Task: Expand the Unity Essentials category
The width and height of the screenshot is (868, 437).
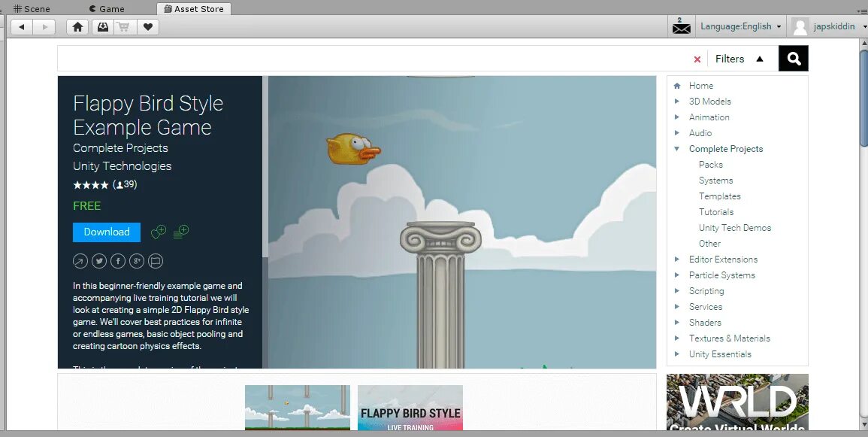Action: point(677,354)
